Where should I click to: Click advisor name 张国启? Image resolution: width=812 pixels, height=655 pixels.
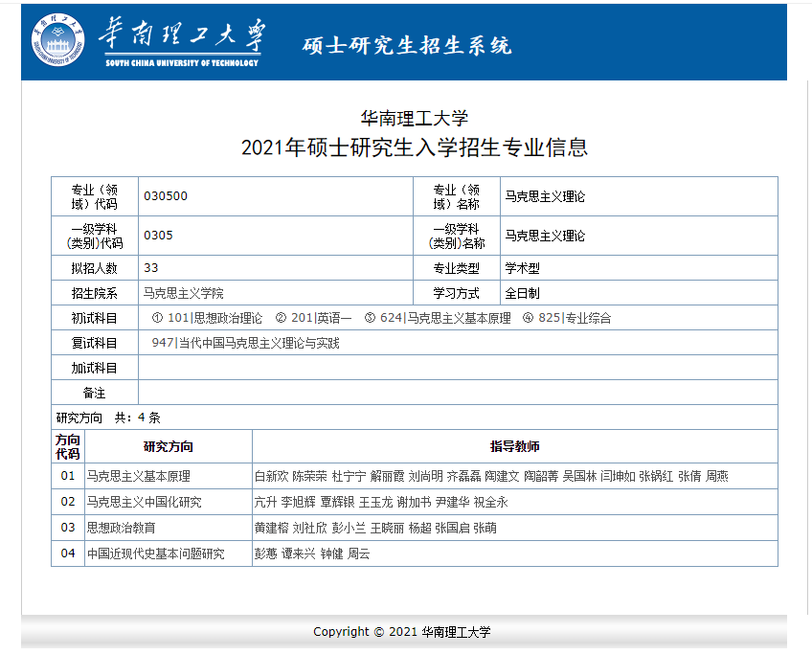pos(452,529)
